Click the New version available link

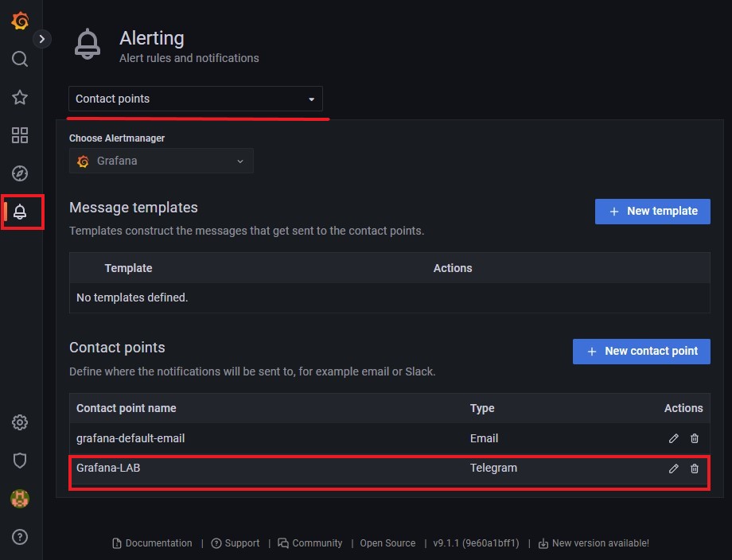594,543
